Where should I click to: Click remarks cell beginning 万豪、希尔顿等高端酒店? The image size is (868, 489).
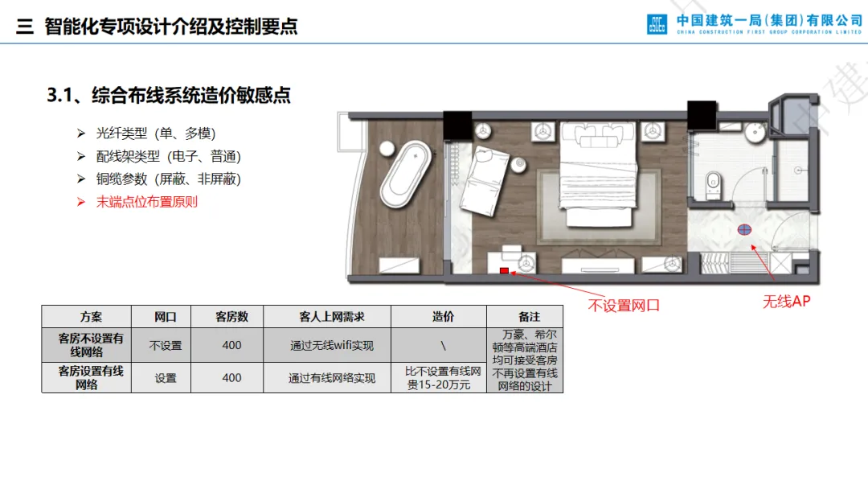(x=525, y=360)
